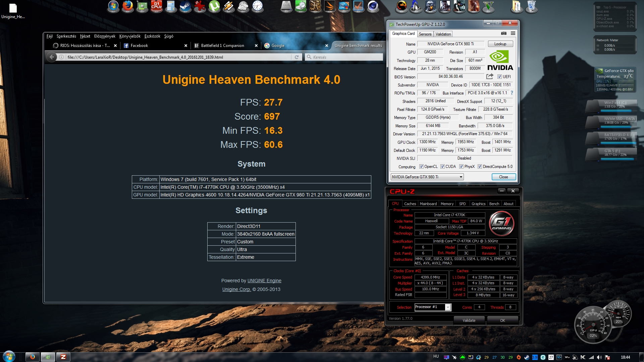Toggle the DirectCompute 5.0 checkbox
This screenshot has height=362, width=644.
click(x=480, y=167)
